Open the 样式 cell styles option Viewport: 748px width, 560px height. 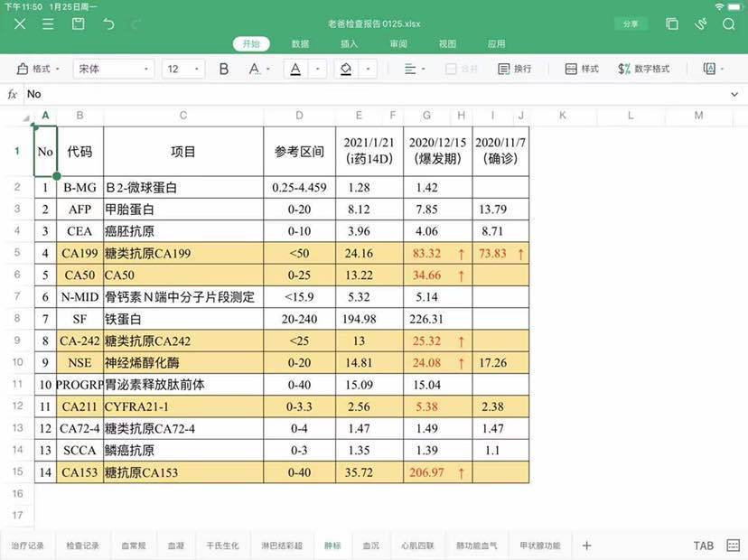tap(581, 69)
